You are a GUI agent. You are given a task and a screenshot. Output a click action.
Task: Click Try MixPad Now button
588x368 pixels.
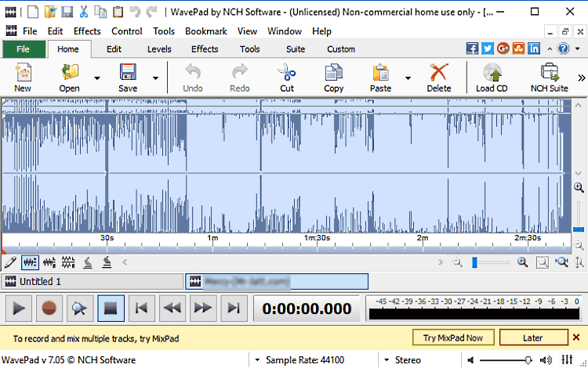click(453, 337)
